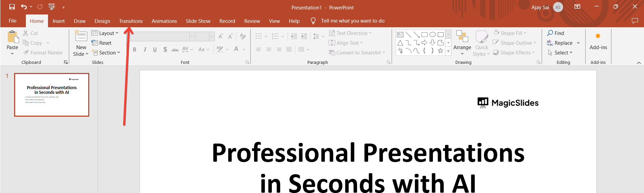The image size is (644, 193).
Task: Open Clipboard pane dialog launcher
Action: [x=66, y=62]
